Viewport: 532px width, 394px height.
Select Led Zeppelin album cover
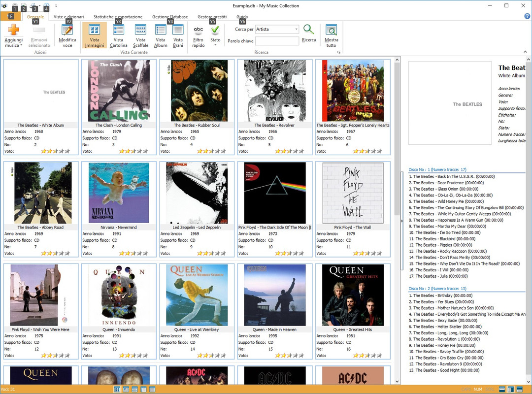point(197,193)
